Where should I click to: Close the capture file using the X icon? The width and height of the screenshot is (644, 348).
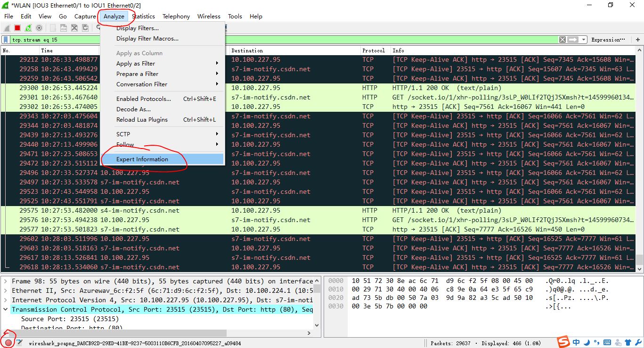point(74,27)
